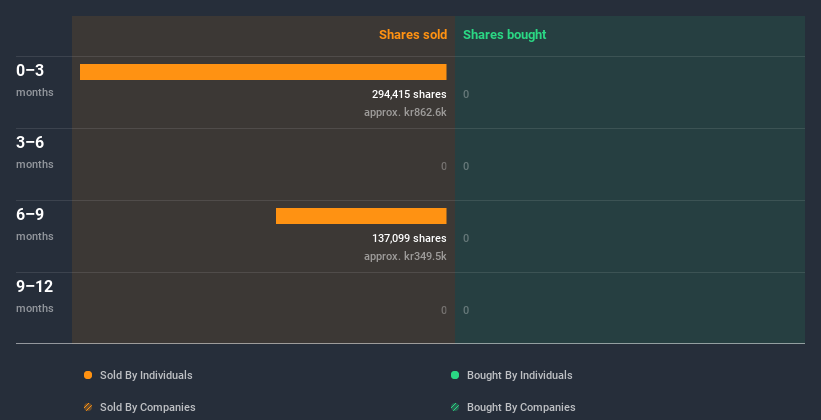Viewport: 821px width, 420px height.
Task: Click the Shares bought column header
Action: pyautogui.click(x=505, y=35)
